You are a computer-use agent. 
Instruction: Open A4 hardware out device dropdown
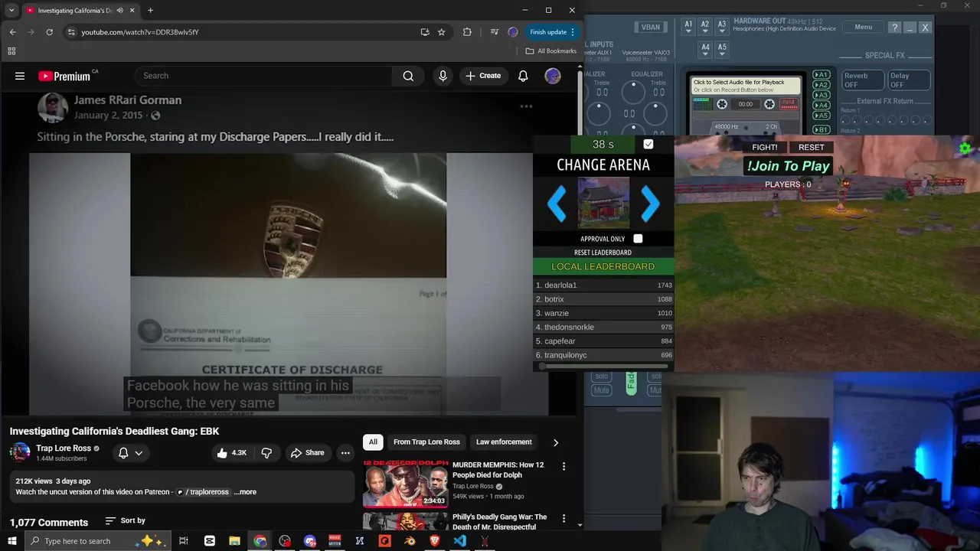pos(705,49)
